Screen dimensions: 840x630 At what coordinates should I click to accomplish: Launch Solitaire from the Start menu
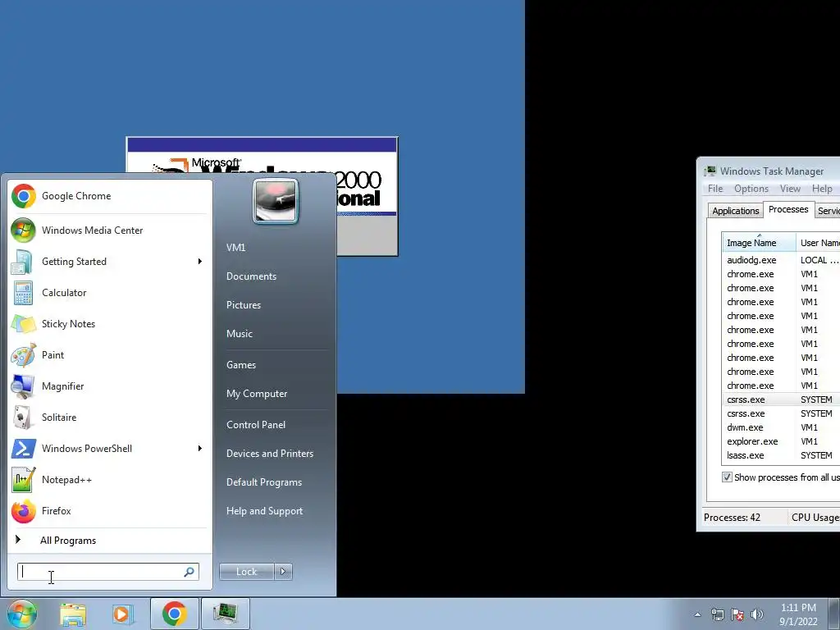[109, 418]
